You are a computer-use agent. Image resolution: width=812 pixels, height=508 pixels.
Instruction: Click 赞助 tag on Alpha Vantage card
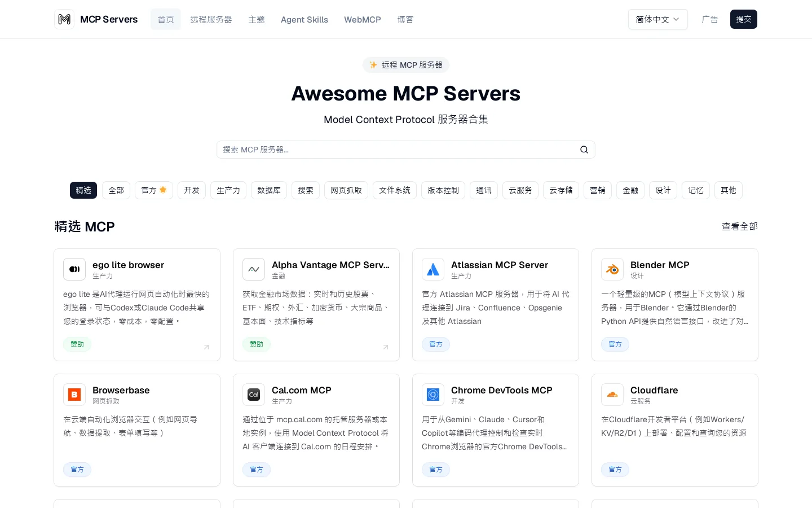pos(257,344)
